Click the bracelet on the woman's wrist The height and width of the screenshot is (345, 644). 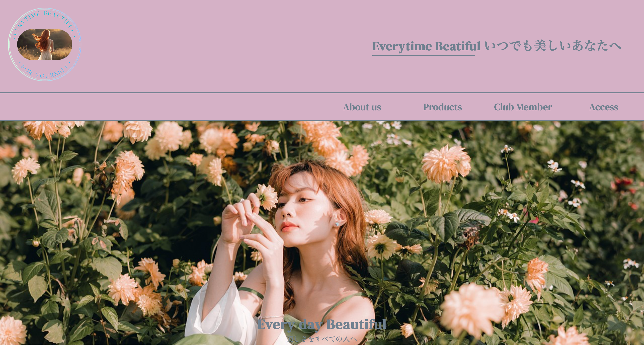271,317
